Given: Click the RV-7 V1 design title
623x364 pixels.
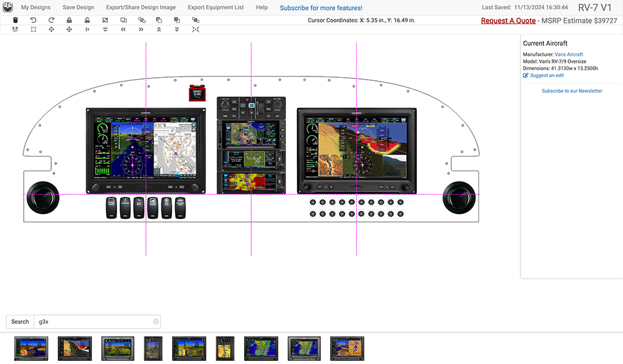Looking at the screenshot, I should 595,7.
